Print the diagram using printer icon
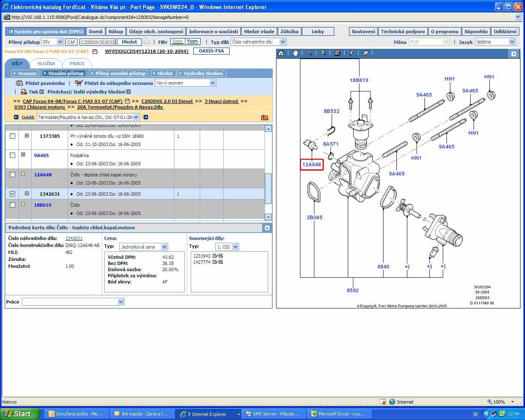This screenshot has height=420, width=525. pyautogui.click(x=337, y=53)
